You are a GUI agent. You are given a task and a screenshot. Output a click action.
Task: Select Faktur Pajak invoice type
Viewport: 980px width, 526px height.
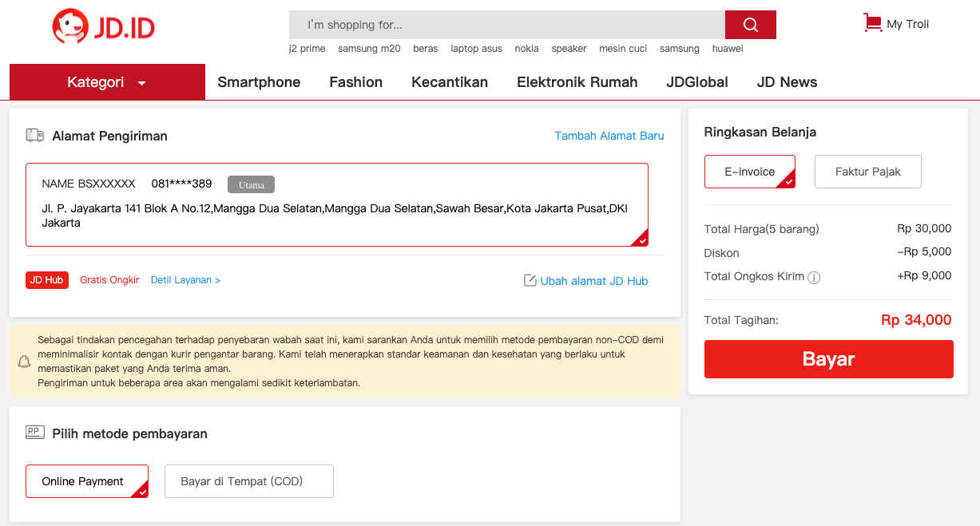tap(867, 172)
